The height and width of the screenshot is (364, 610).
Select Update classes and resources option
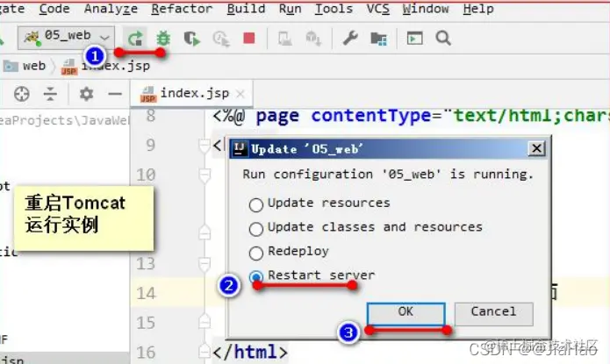click(x=256, y=229)
